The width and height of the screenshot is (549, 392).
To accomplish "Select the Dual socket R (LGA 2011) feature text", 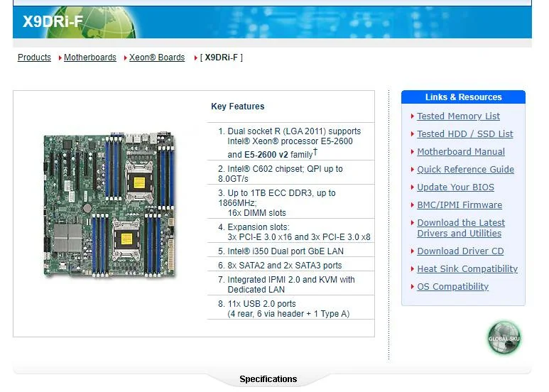I will (289, 143).
